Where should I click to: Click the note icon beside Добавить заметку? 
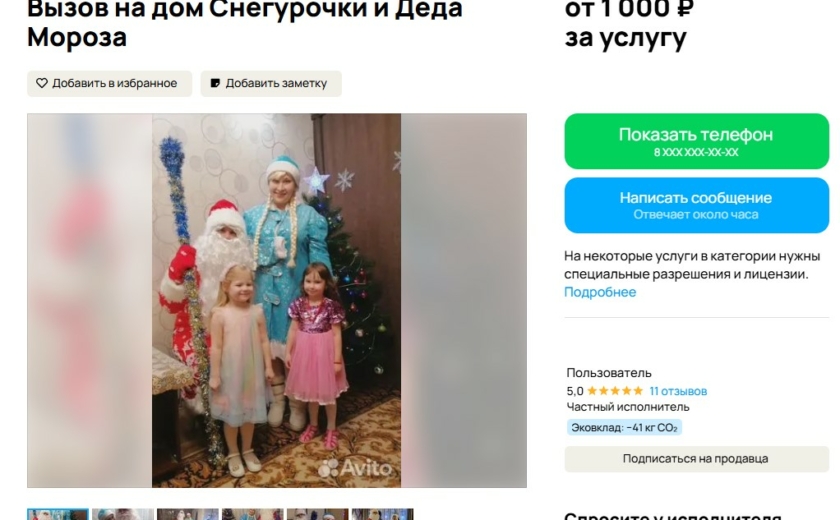click(x=215, y=83)
